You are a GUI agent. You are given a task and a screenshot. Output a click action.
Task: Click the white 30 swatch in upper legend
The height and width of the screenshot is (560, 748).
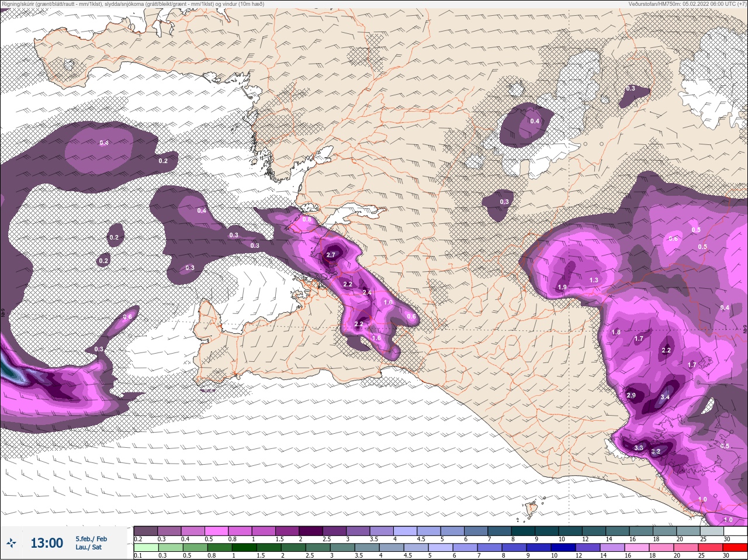(x=735, y=530)
